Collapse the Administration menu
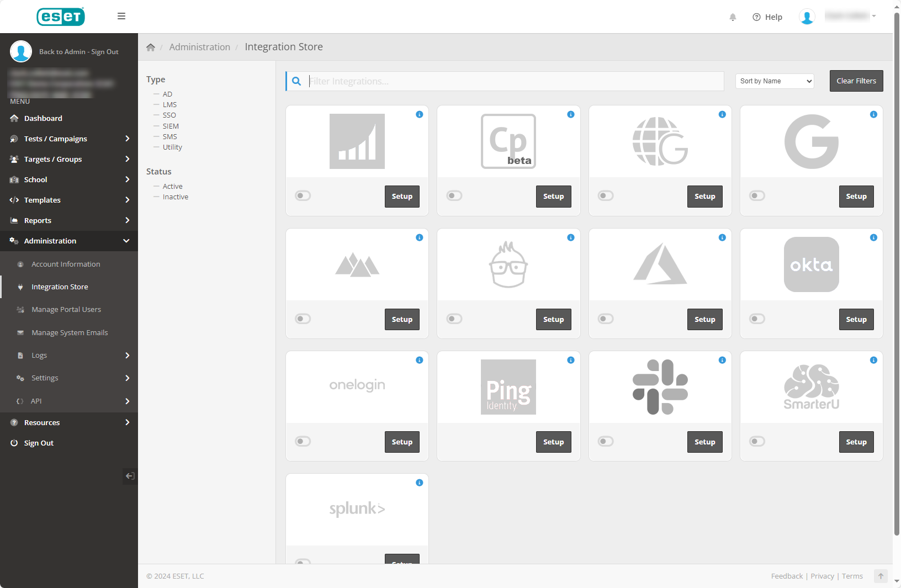 (x=69, y=241)
